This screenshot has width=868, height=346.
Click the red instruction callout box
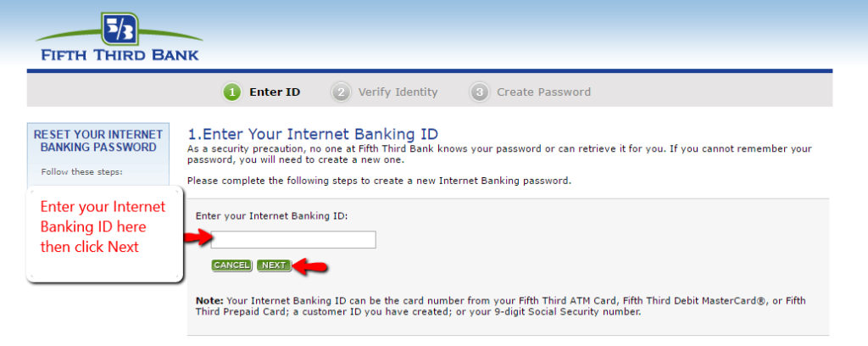click(x=104, y=234)
